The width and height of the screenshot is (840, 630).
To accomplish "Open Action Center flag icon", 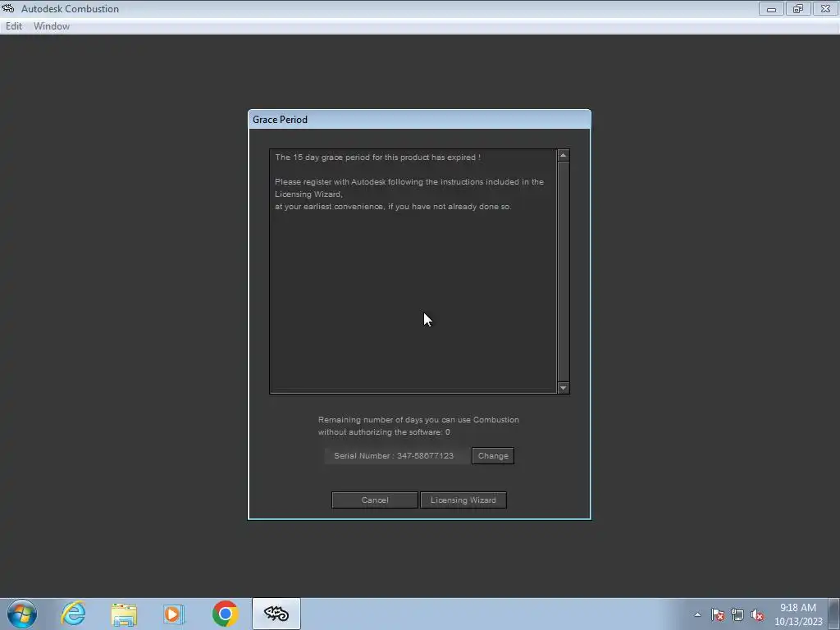I will [718, 614].
